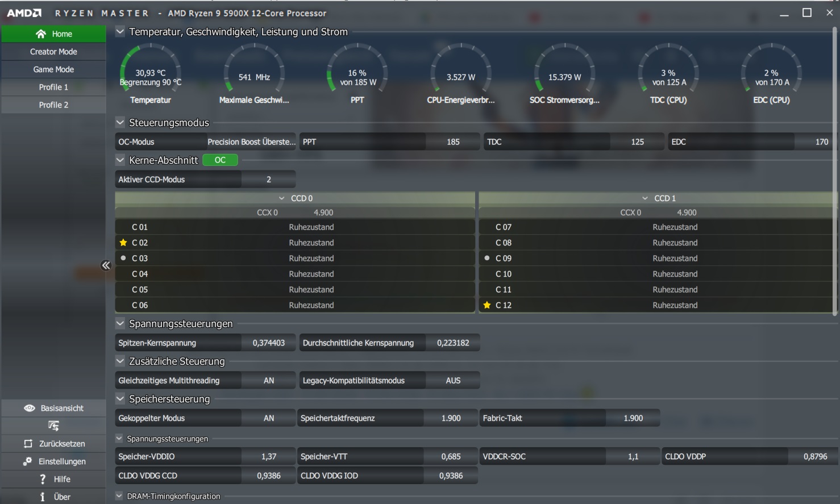The image size is (840, 504).
Task: Click the Fabric-Takt 1.900 value
Action: coord(633,418)
